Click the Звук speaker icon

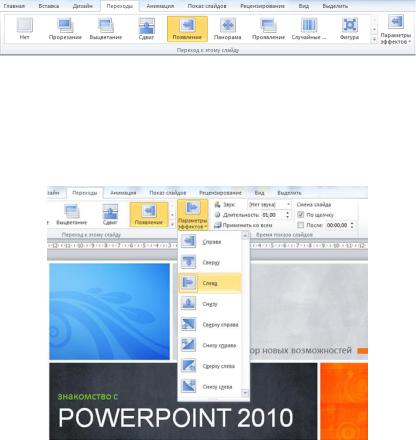coord(217,204)
